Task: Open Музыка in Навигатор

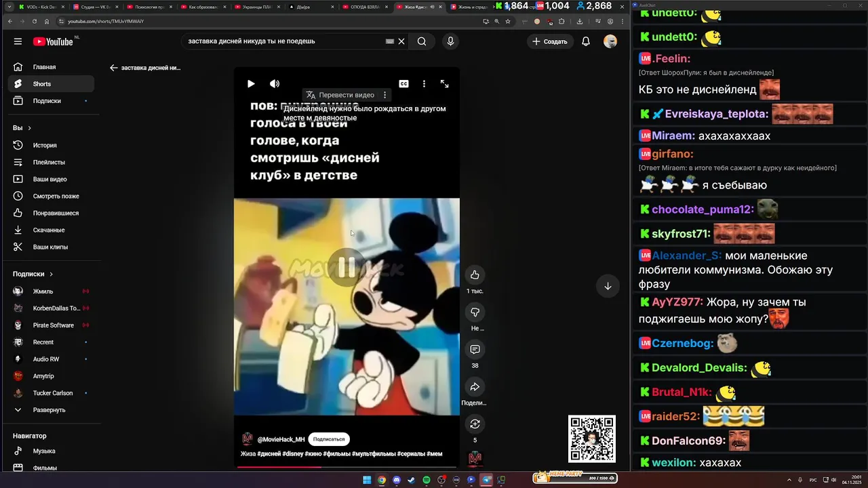Action: point(51,451)
